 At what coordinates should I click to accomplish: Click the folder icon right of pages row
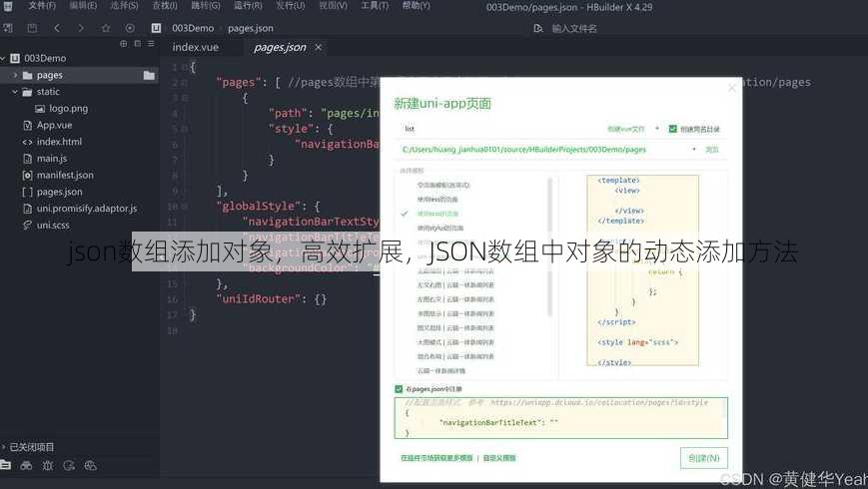149,75
